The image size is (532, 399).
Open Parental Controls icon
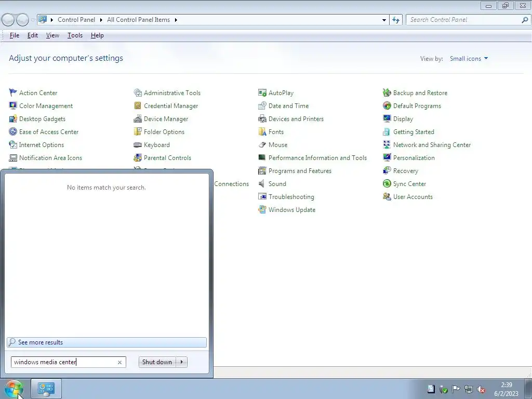[137, 158]
